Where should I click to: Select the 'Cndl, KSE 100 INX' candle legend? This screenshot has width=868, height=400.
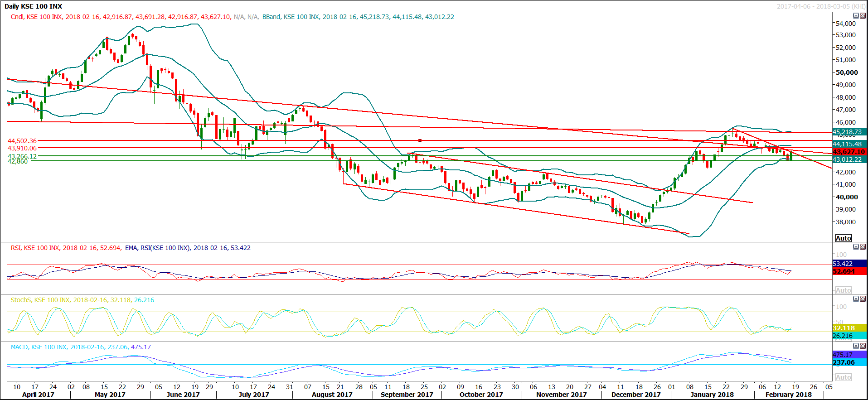tap(36, 17)
